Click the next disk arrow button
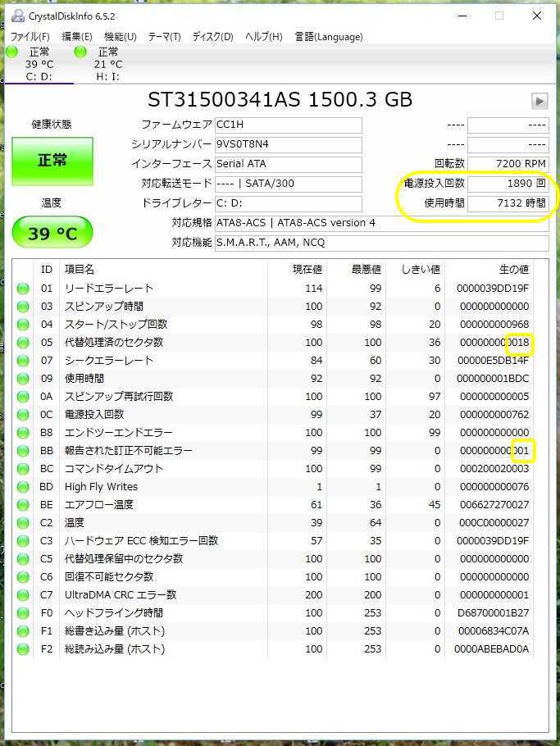This screenshot has width=560, height=746. pyautogui.click(x=540, y=101)
